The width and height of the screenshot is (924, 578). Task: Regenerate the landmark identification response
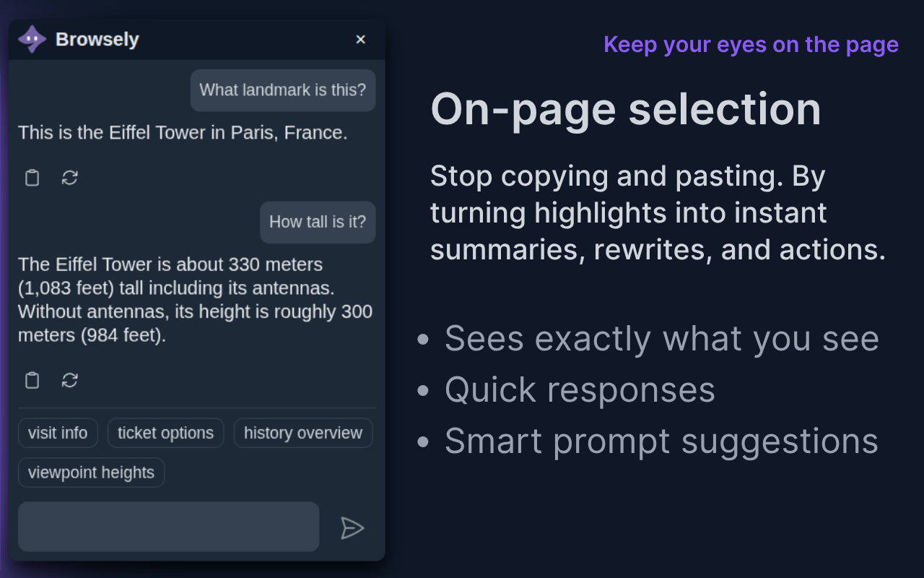tap(70, 178)
